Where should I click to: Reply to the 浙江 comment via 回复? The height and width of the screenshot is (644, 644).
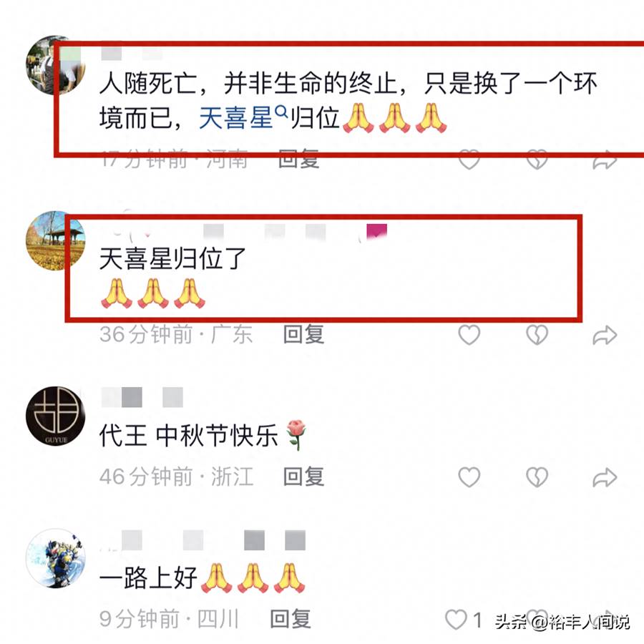coord(303,477)
